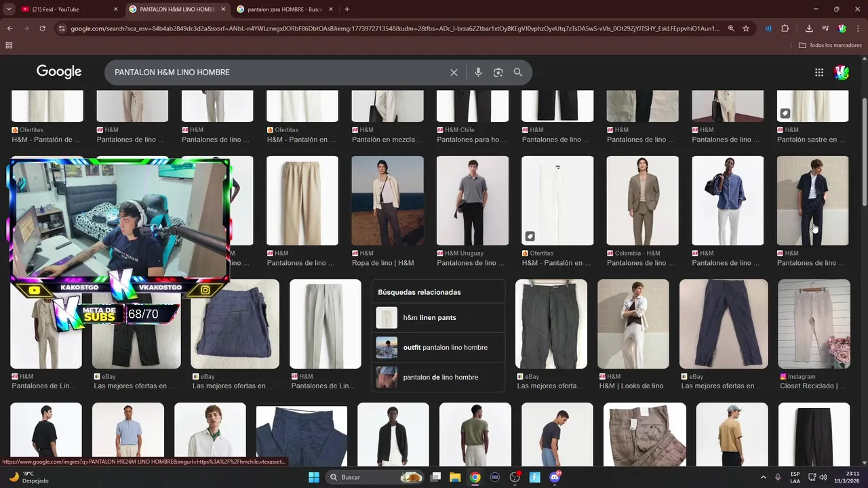Open the media controls icon

click(825, 28)
